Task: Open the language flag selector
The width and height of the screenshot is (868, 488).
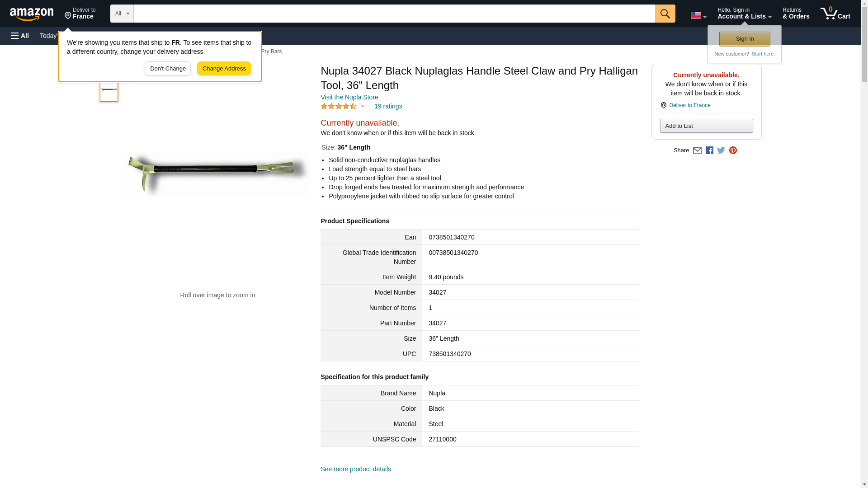Action: (698, 15)
